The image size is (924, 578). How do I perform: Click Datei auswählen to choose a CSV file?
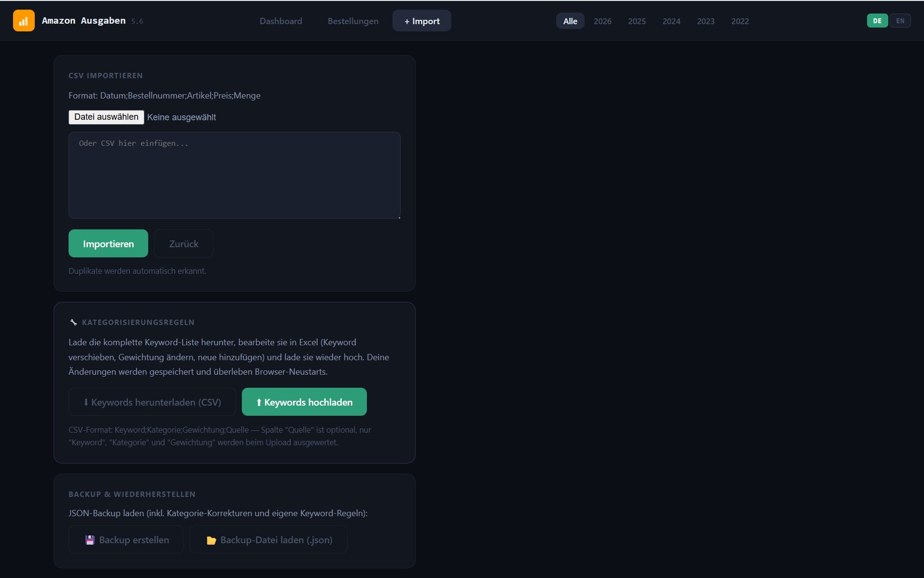[106, 117]
